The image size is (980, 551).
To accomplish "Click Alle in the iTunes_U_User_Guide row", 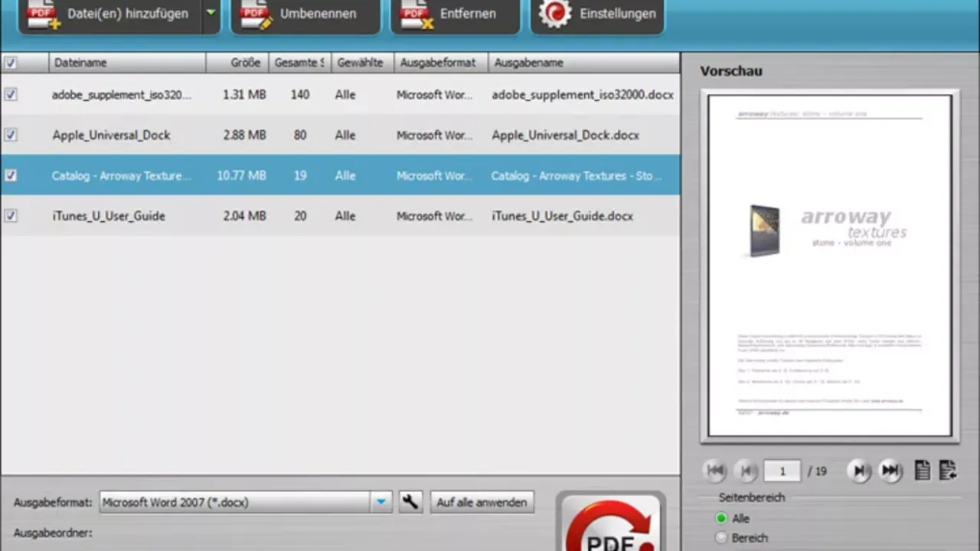I will tap(345, 217).
